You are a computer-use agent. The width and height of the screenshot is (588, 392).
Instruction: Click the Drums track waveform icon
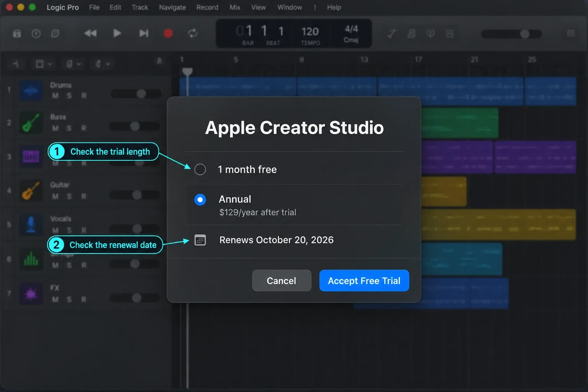coord(31,91)
